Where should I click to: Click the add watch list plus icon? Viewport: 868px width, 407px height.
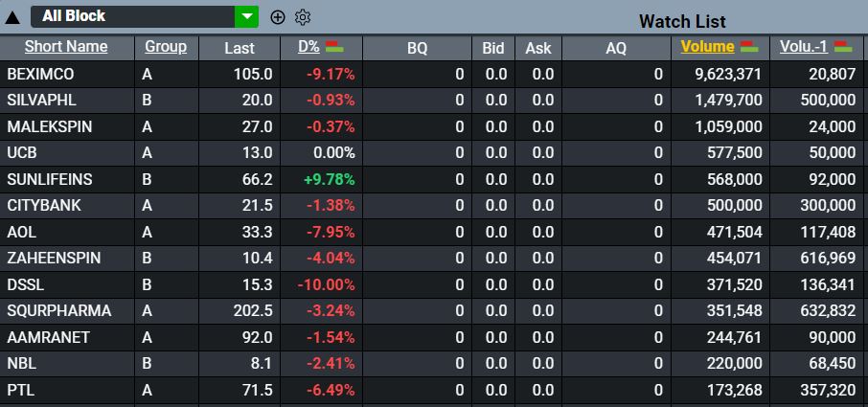pos(278,17)
